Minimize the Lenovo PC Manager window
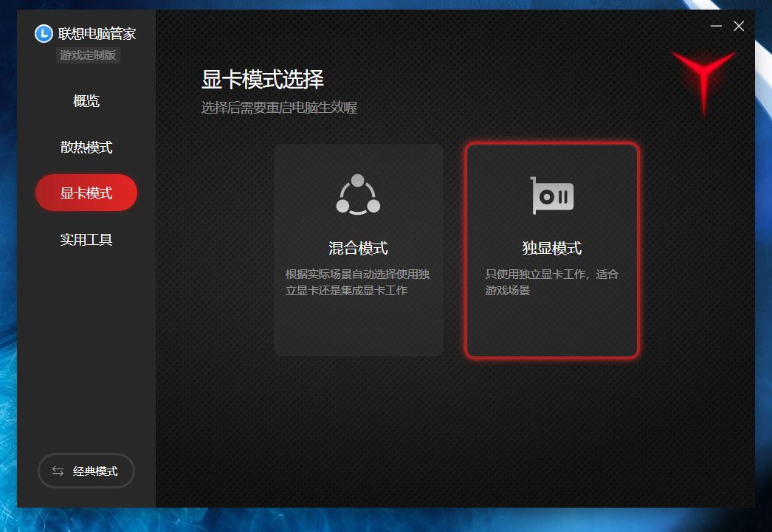 tap(716, 26)
